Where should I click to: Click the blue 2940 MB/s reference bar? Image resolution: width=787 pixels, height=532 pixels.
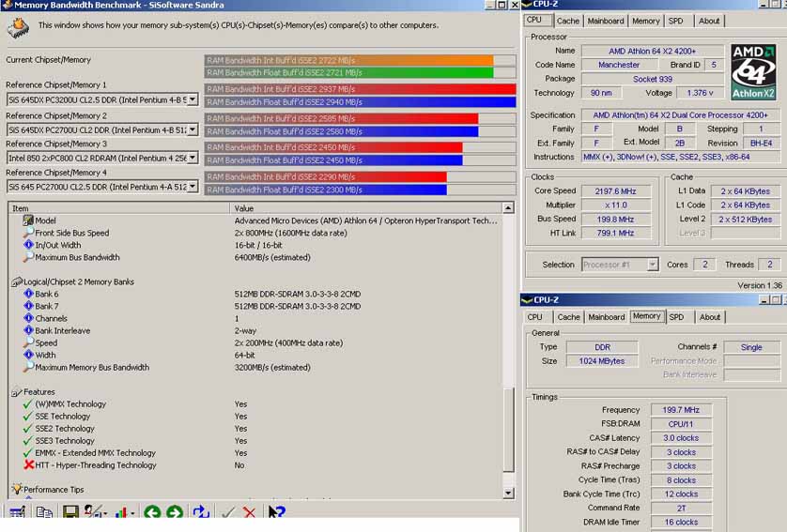click(360, 101)
